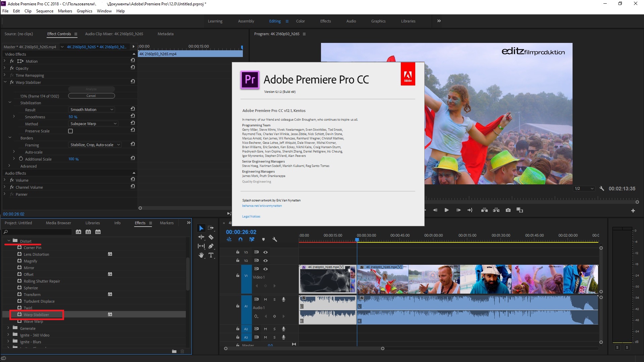Toggle V1 track output eye
The image size is (644, 362).
265,269
